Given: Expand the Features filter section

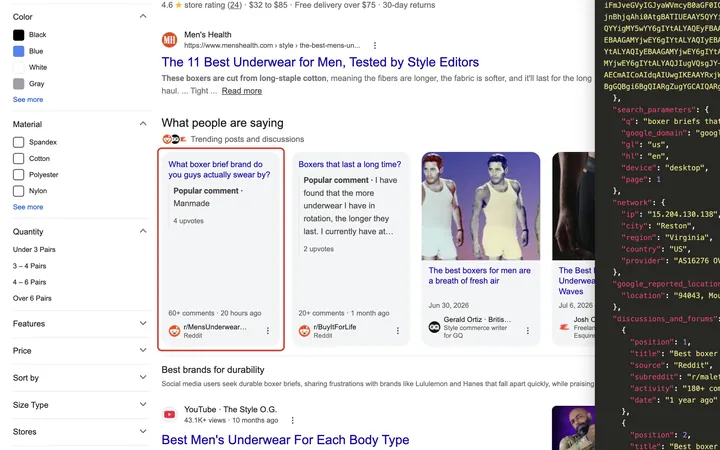Looking at the screenshot, I should 143,324.
